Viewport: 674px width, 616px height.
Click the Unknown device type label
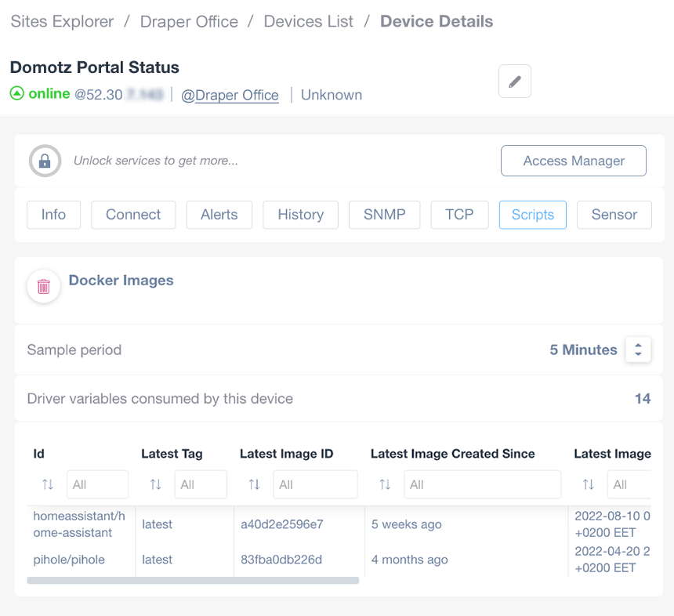click(x=332, y=95)
